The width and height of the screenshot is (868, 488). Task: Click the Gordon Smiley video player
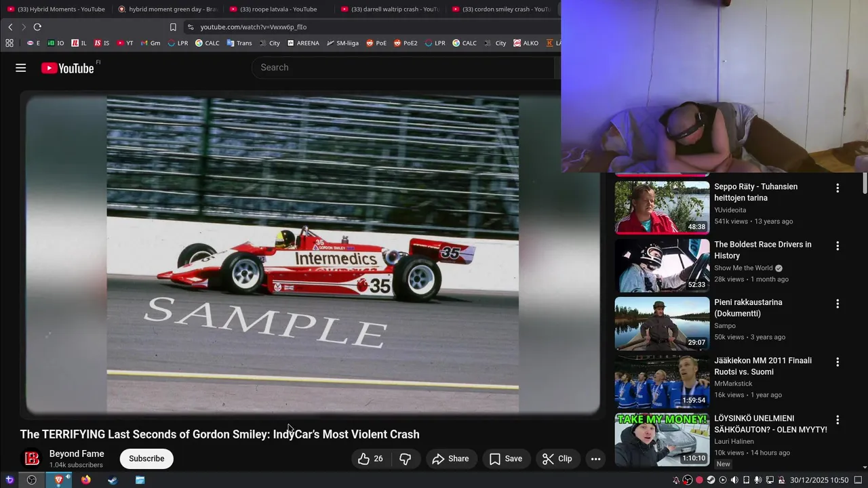click(313, 254)
